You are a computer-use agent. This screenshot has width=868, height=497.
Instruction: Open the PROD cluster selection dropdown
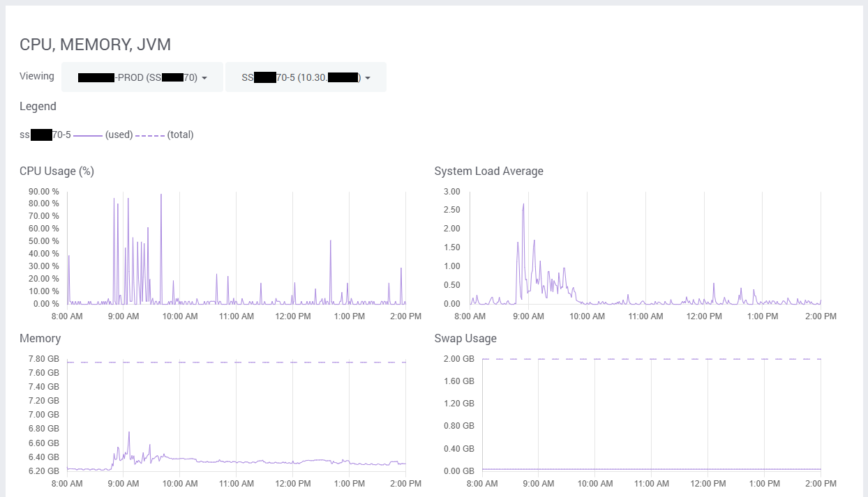tap(142, 77)
